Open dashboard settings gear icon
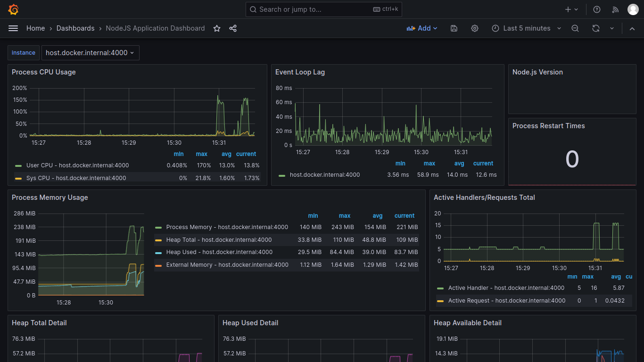 [x=475, y=28]
